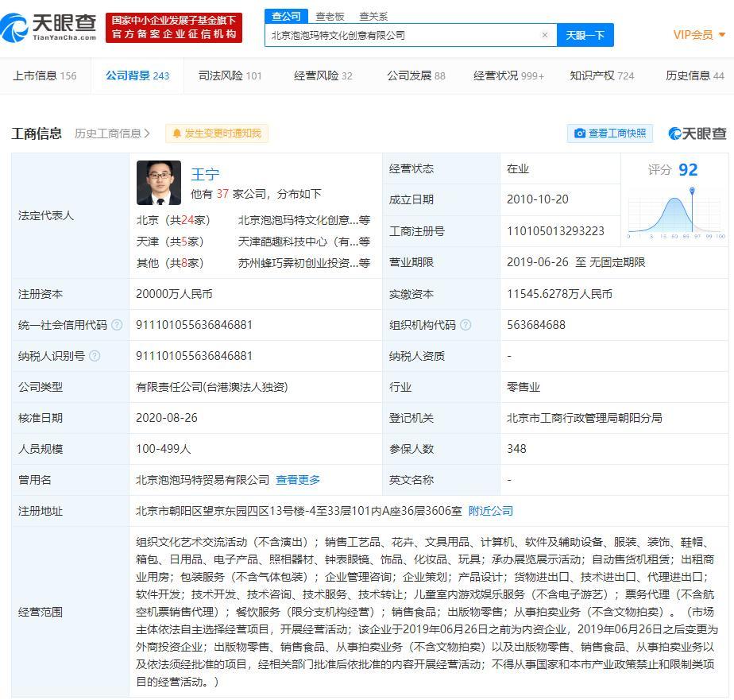Select 其他 (共8家) region entry
The image size is (734, 700).
click(x=170, y=263)
